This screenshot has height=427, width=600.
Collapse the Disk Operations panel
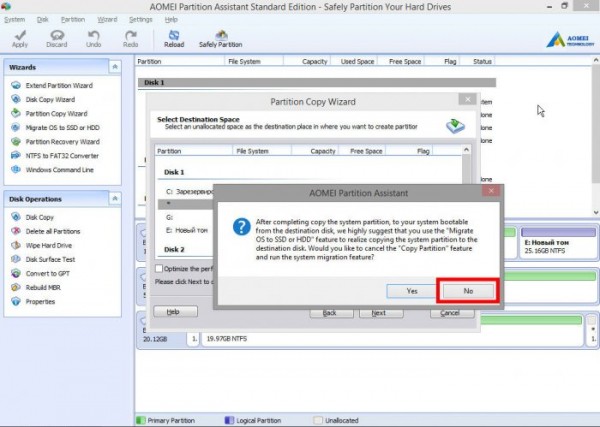tap(115, 199)
